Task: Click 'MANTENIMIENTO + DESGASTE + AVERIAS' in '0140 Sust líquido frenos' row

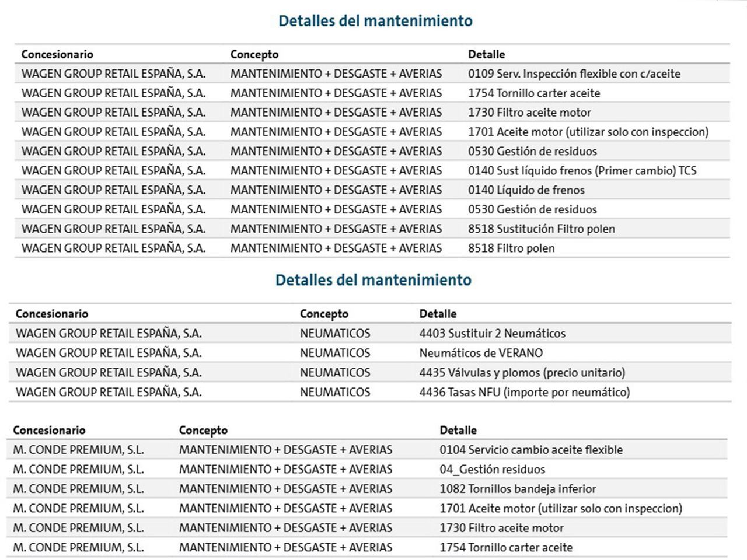Action: click(336, 171)
